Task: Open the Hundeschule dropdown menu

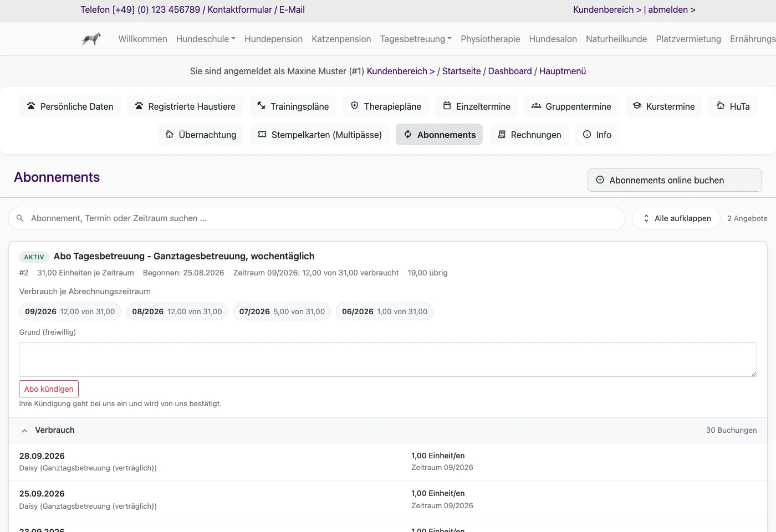Action: [x=206, y=39]
